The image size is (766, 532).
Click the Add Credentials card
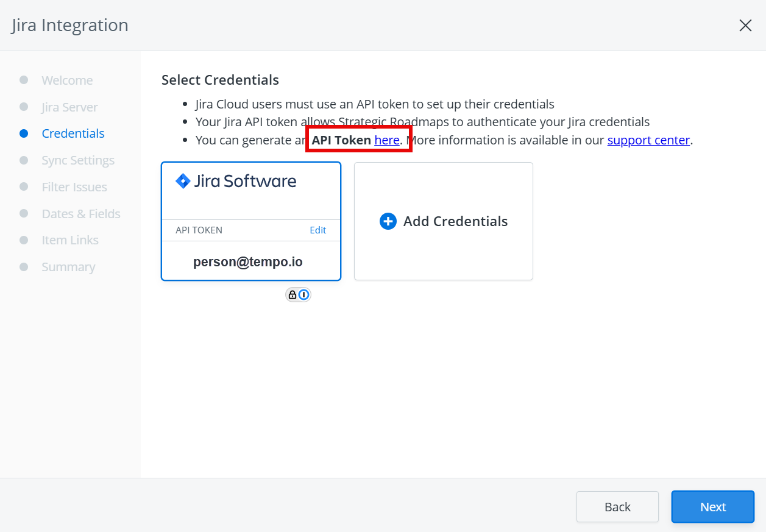pos(443,221)
